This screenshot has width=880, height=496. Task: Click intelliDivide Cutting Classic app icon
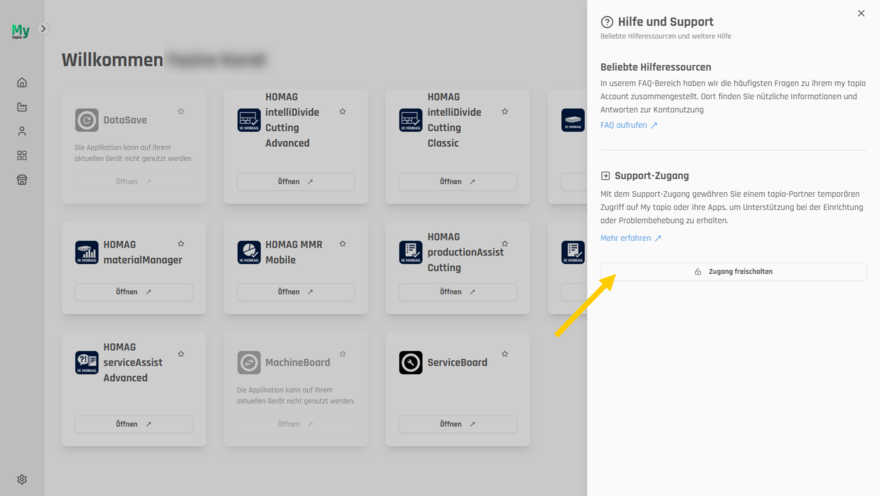411,120
